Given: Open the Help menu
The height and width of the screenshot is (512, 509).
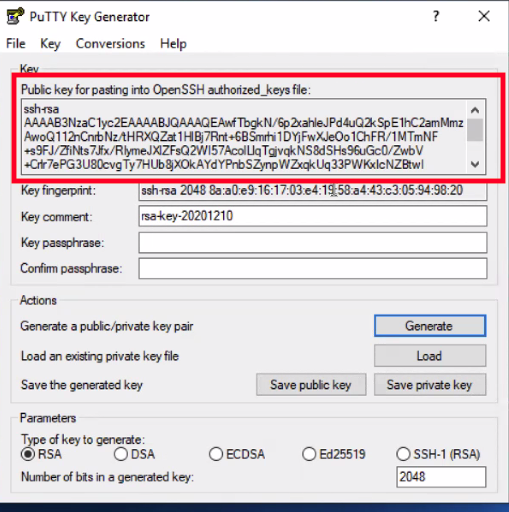Looking at the screenshot, I should pyautogui.click(x=173, y=44).
